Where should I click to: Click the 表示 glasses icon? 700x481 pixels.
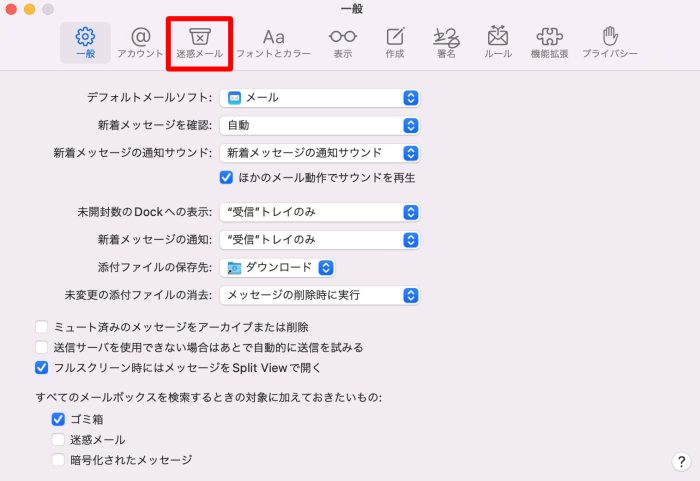click(342, 42)
